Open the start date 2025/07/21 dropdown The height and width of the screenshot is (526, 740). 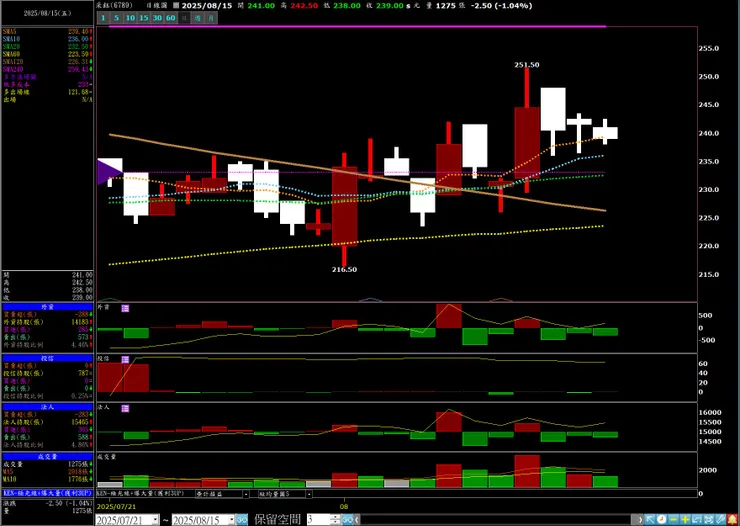pos(155,520)
